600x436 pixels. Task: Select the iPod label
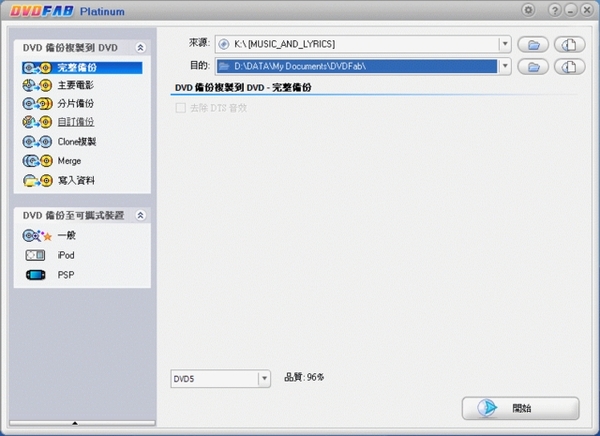66,255
